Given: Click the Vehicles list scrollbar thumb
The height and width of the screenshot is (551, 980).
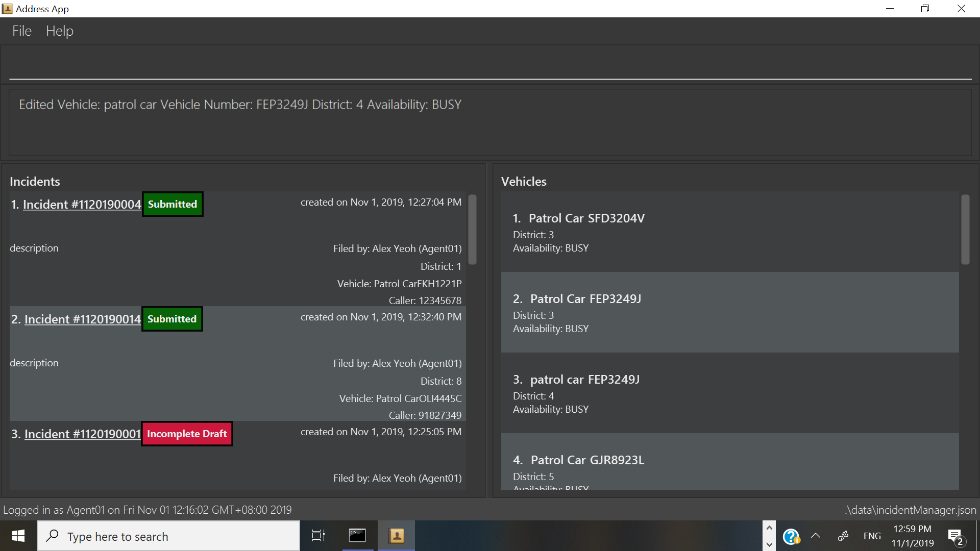Looking at the screenshot, I should (965, 230).
